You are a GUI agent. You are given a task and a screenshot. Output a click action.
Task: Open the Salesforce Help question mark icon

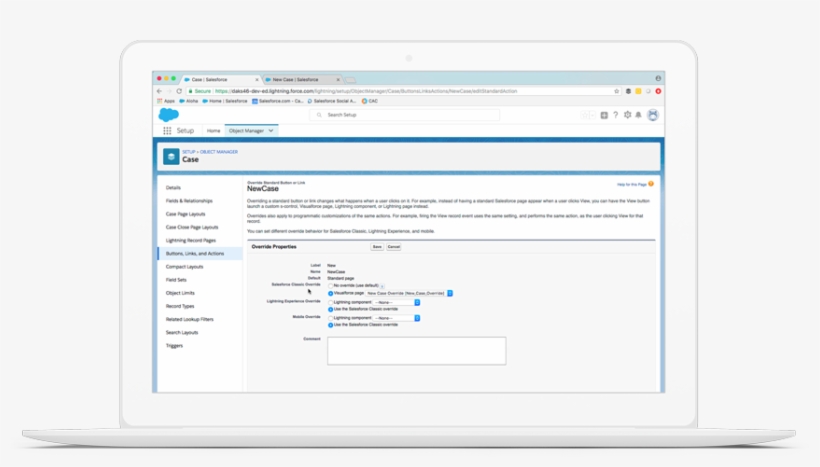coord(615,115)
